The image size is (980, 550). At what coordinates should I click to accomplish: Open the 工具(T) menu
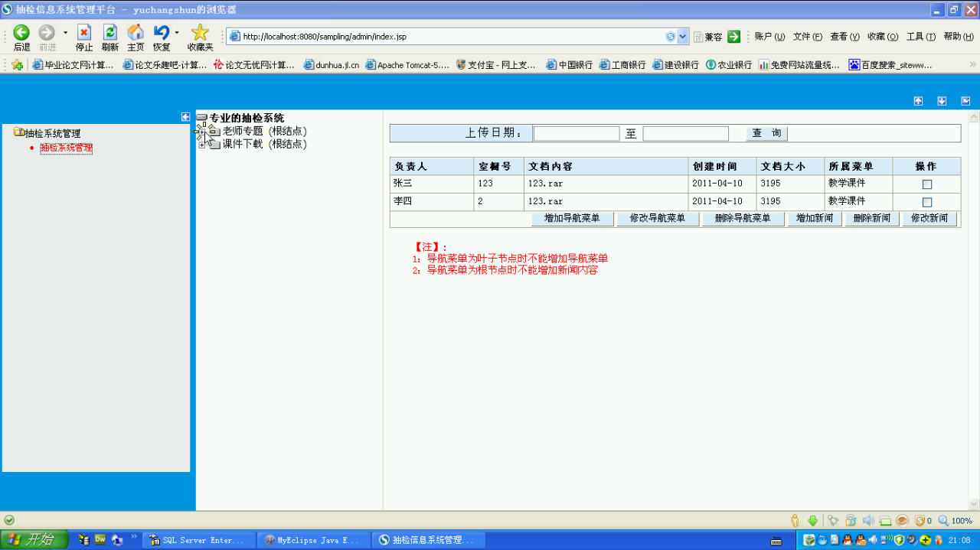921,37
